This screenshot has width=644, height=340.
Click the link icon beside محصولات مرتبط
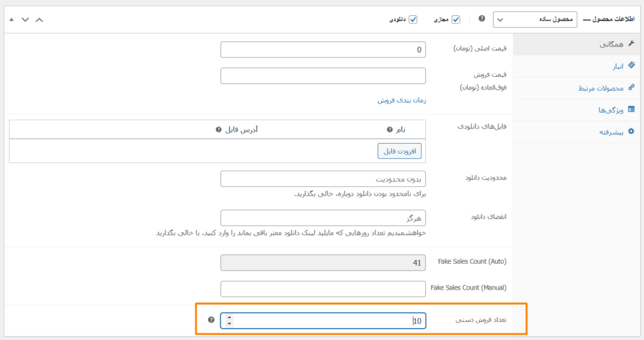(631, 87)
